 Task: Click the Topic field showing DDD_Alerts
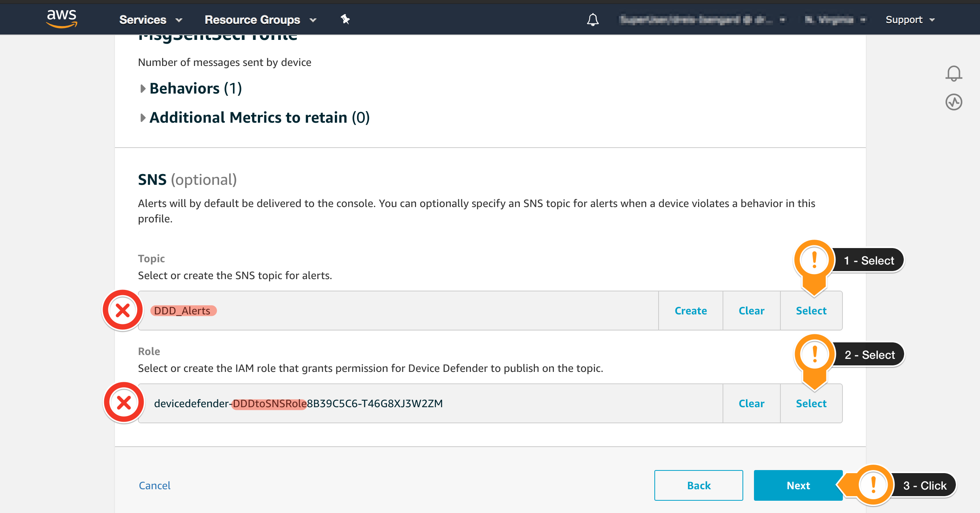tap(398, 311)
